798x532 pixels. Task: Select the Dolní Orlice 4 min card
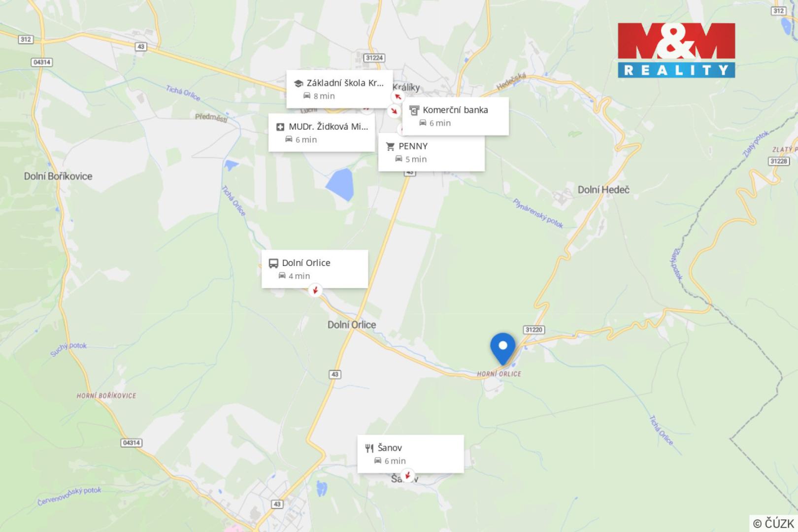pyautogui.click(x=315, y=269)
